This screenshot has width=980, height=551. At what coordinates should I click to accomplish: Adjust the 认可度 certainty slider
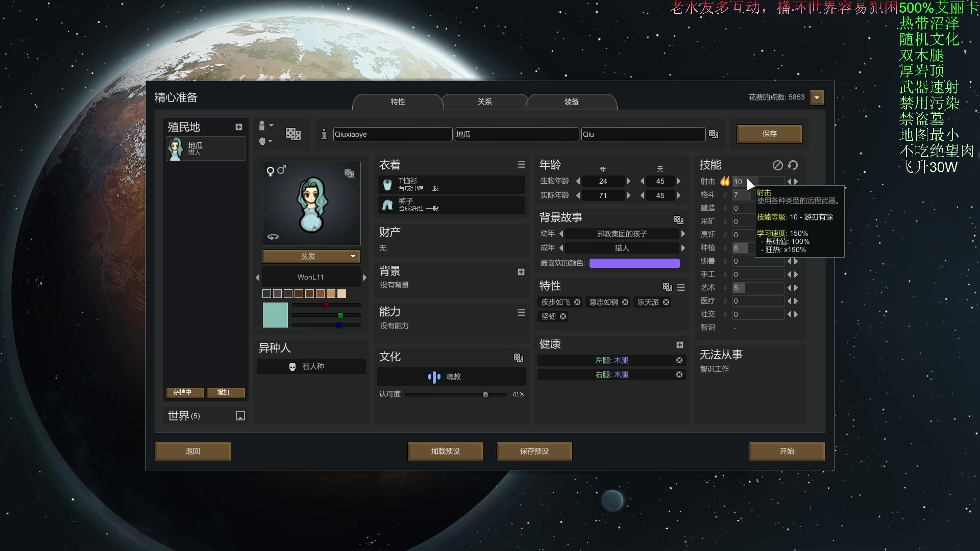pyautogui.click(x=485, y=394)
